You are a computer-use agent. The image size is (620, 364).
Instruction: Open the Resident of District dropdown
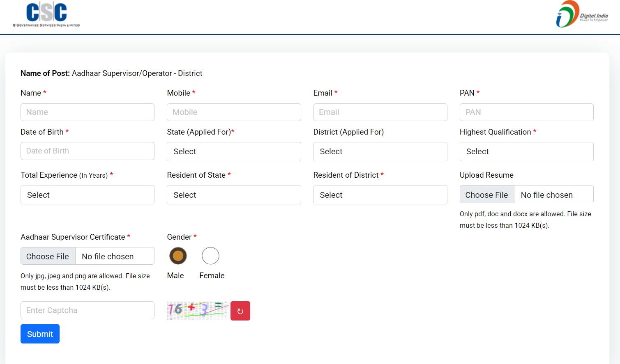pyautogui.click(x=380, y=195)
